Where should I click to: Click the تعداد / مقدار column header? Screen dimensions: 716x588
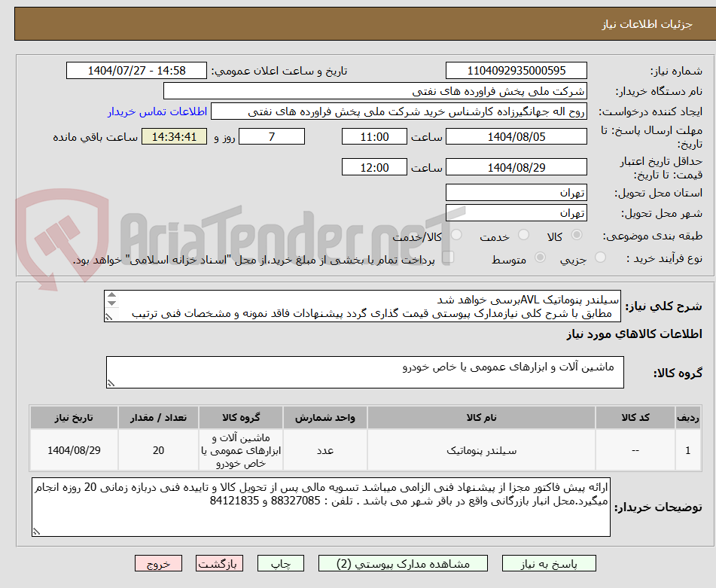click(x=158, y=418)
